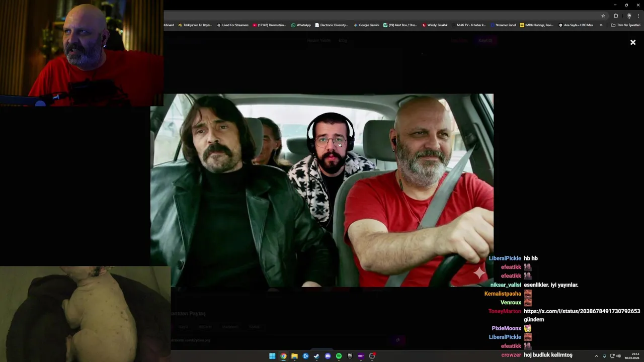
Task: Show hidden system tray icons
Action: [597, 356]
